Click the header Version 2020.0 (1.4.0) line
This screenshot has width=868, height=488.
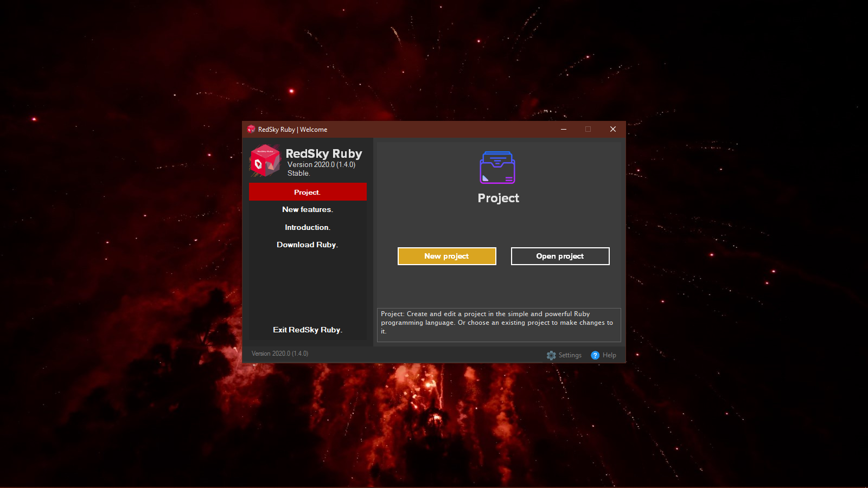click(321, 165)
